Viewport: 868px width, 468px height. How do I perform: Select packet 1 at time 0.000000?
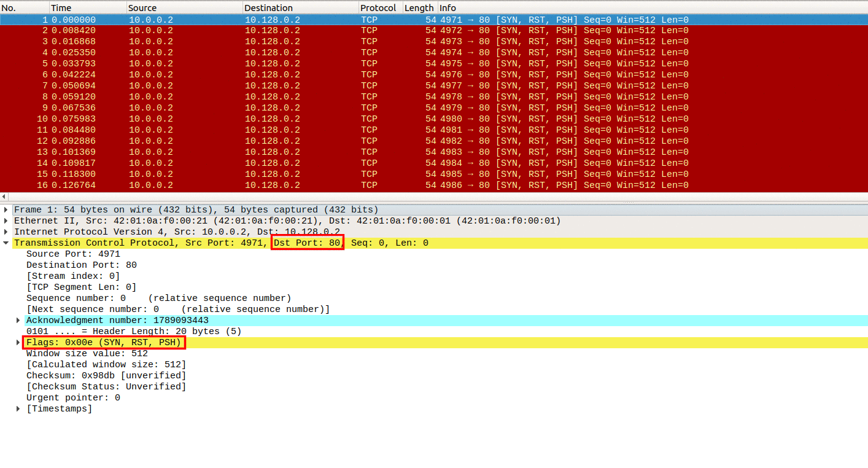pyautogui.click(x=434, y=20)
